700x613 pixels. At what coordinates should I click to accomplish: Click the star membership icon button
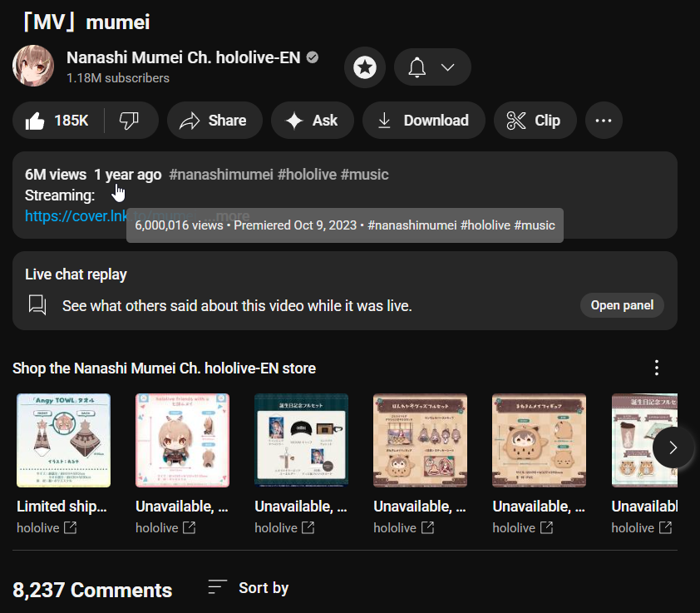pos(365,67)
